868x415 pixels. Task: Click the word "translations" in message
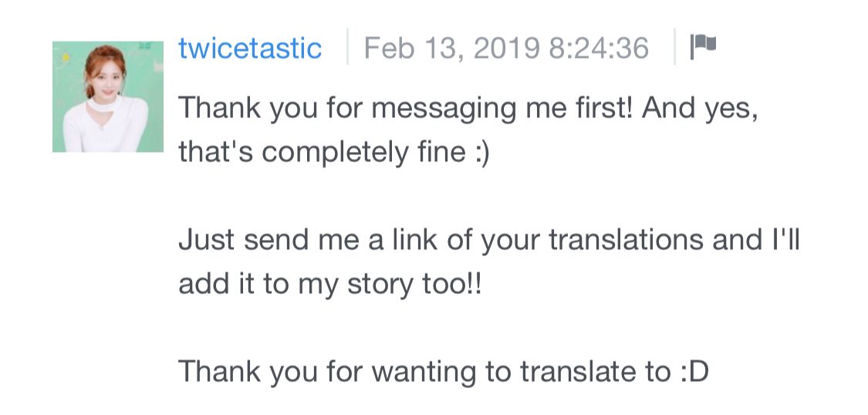tap(626, 240)
